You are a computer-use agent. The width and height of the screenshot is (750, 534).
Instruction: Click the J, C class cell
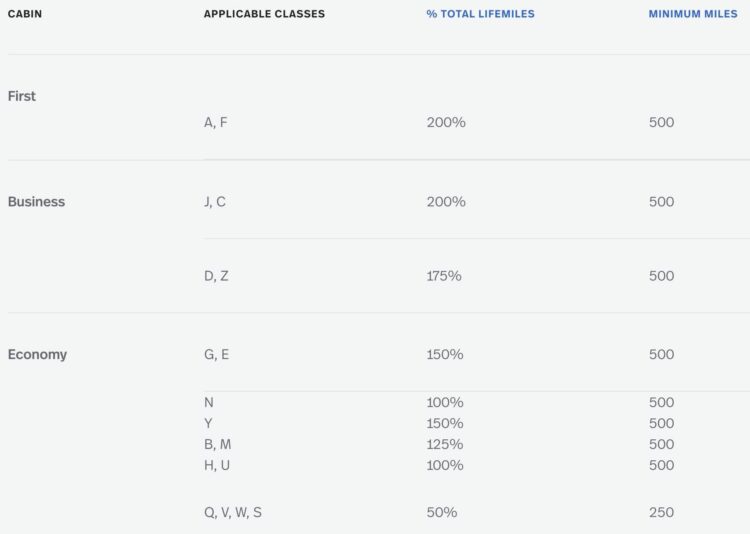[215, 201]
